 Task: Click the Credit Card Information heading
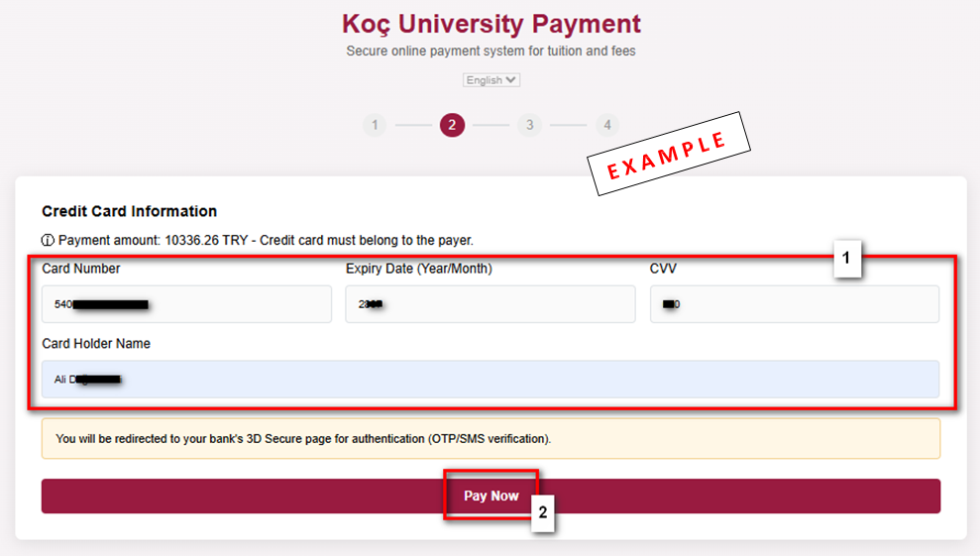[129, 211]
